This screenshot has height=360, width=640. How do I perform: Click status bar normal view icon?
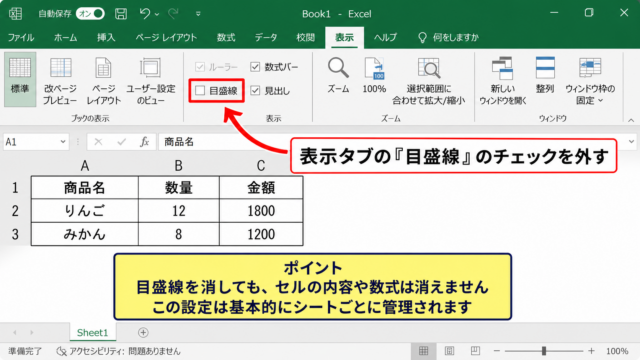click(x=423, y=351)
